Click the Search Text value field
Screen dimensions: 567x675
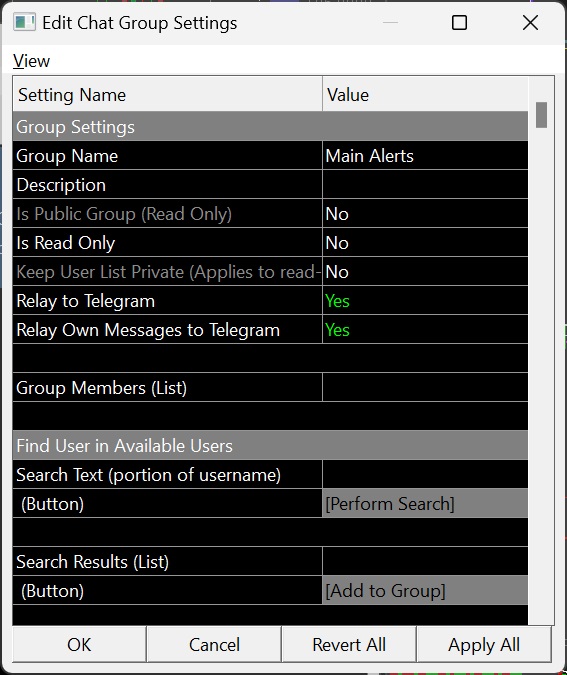click(425, 474)
